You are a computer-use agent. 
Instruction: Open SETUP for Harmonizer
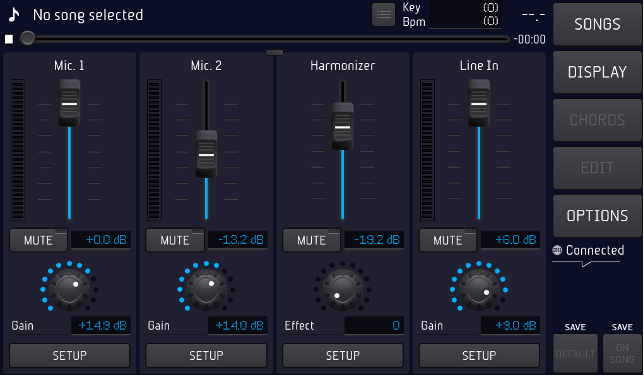343,355
